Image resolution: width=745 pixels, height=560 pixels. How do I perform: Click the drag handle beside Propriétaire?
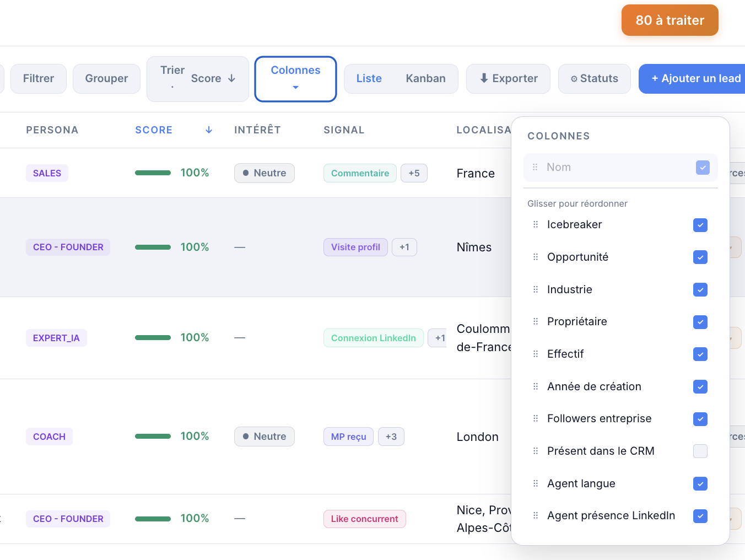(x=536, y=321)
